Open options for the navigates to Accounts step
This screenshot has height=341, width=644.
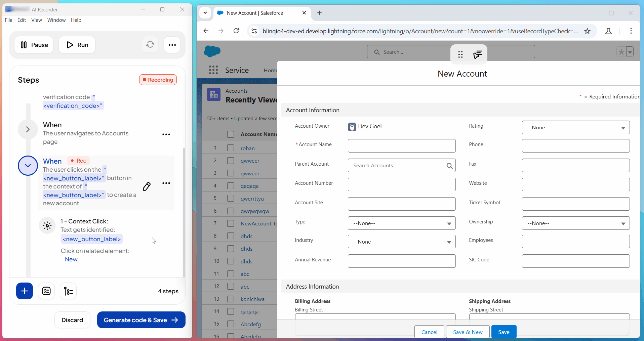166,134
